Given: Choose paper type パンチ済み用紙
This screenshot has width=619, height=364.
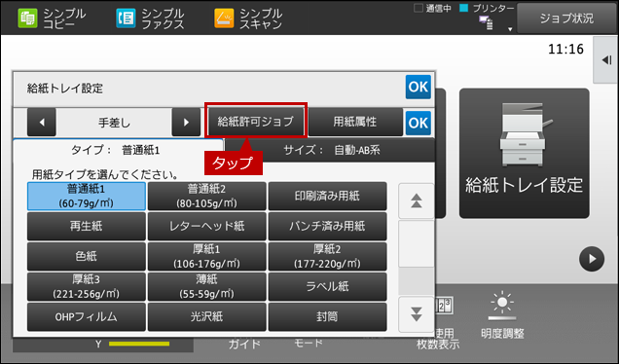Looking at the screenshot, I should (x=327, y=226).
